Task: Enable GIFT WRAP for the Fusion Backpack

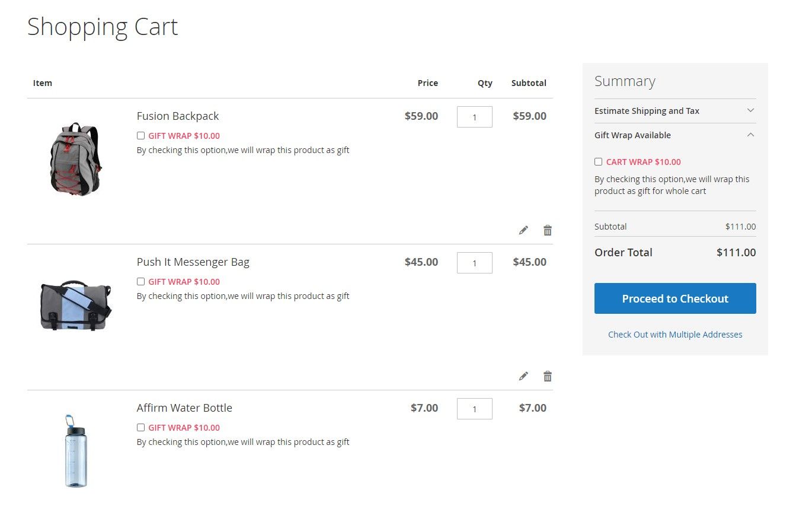Action: (140, 135)
